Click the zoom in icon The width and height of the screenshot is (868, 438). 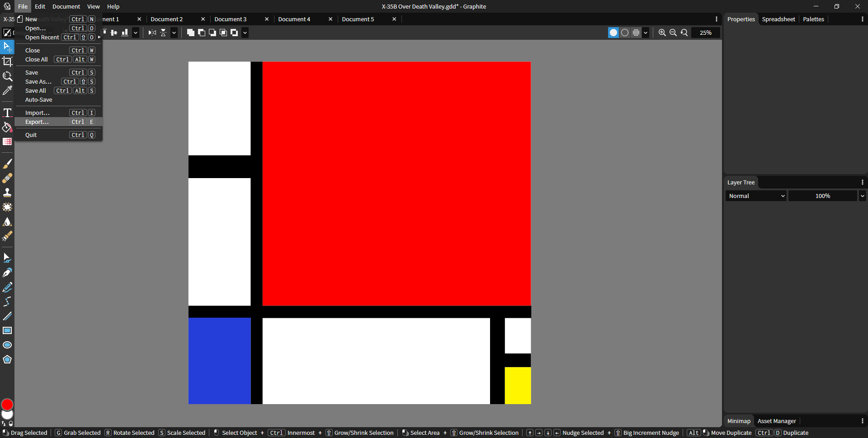[x=662, y=33]
